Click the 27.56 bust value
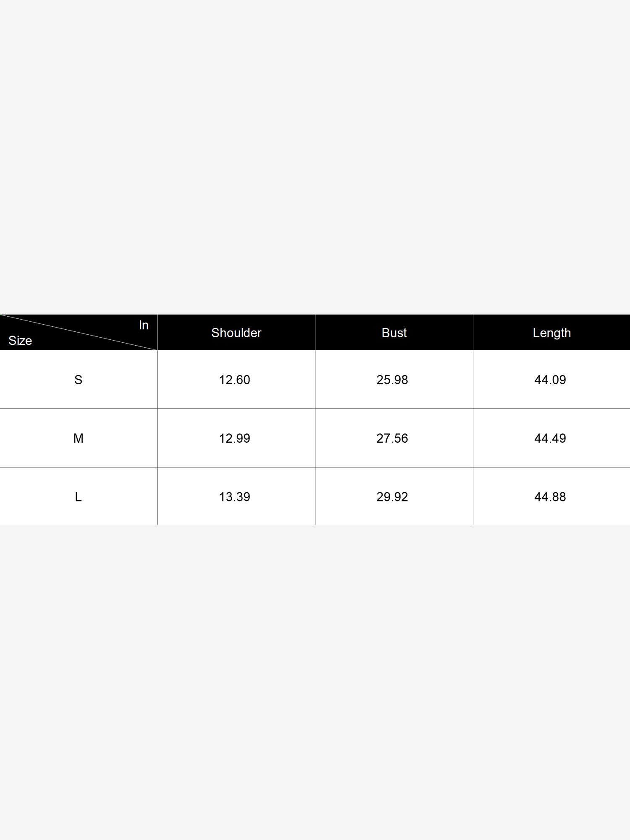 392,438
